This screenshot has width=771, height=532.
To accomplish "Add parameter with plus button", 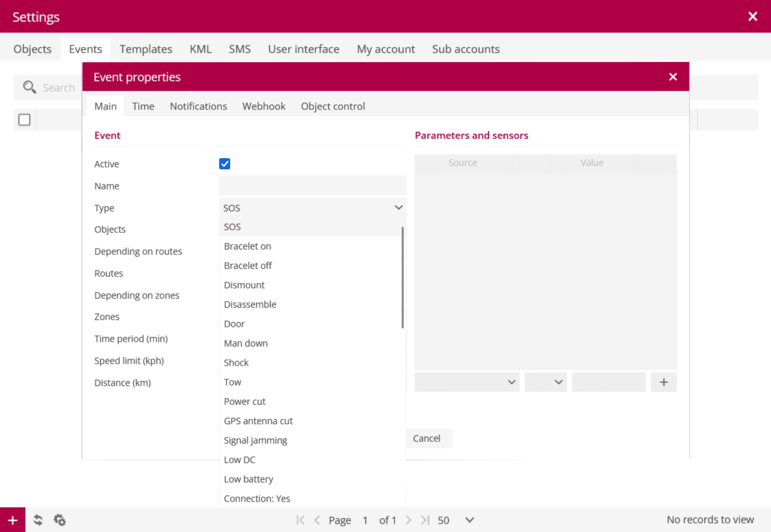I will [x=663, y=382].
